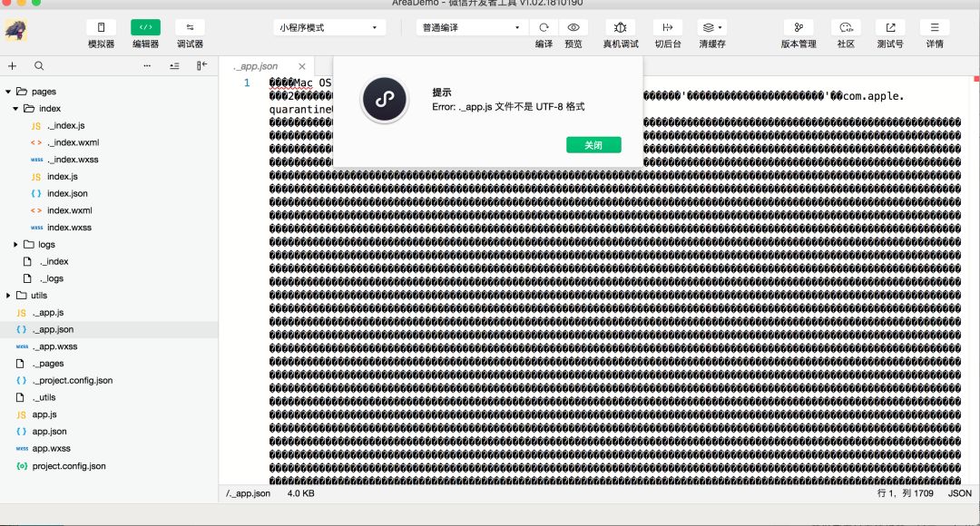
Task: Open 版本管理 version control
Action: [x=799, y=27]
